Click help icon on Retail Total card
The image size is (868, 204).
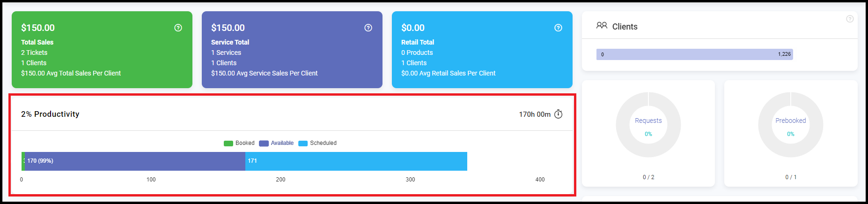(x=558, y=28)
